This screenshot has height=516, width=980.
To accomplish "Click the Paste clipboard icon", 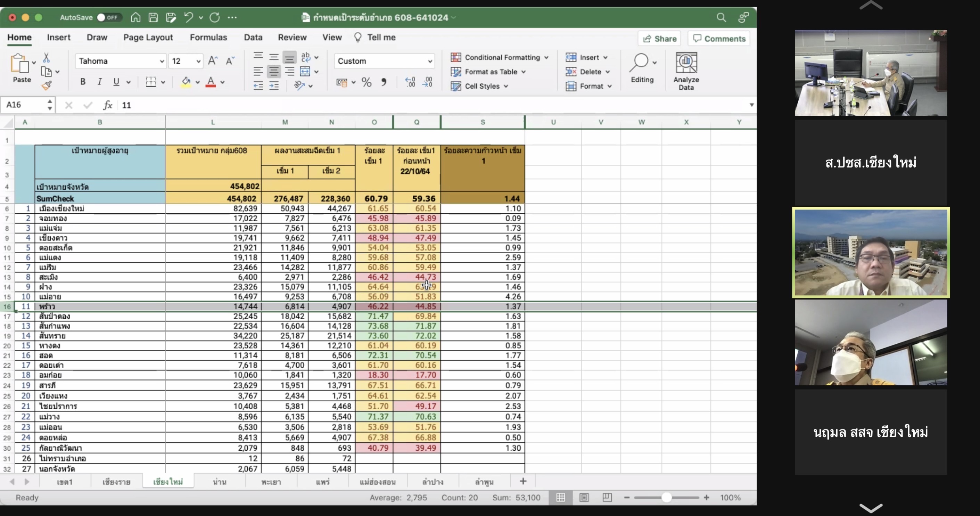I will pyautogui.click(x=19, y=63).
